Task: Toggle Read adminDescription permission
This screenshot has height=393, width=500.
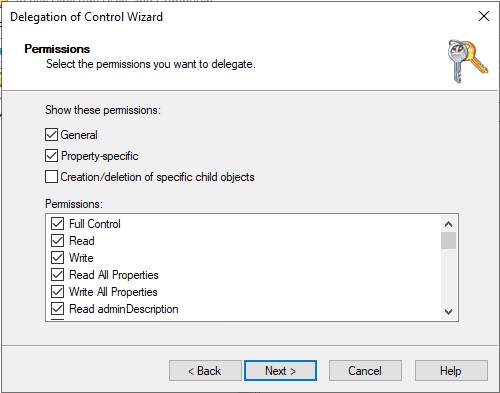Action: coord(57,309)
